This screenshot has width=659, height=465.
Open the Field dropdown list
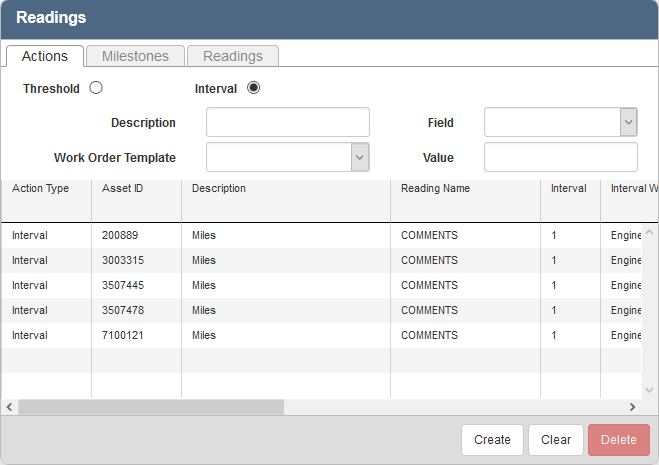click(x=628, y=122)
